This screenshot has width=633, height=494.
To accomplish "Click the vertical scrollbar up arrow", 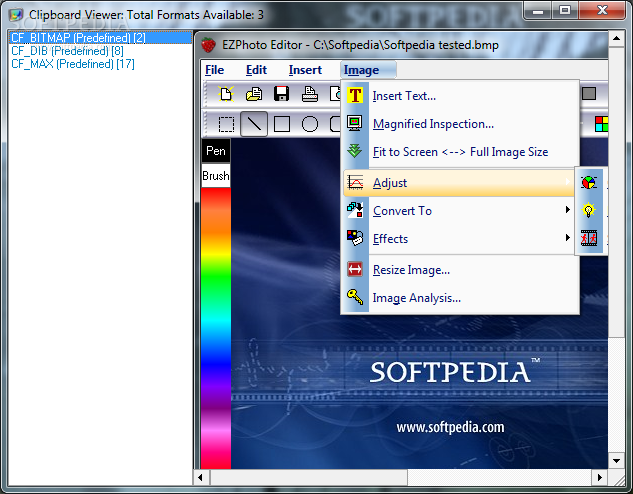I will (616, 38).
